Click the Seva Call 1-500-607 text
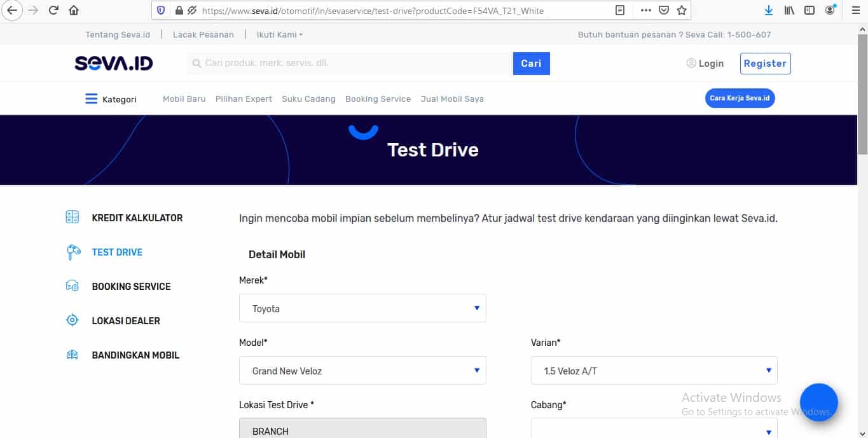The image size is (868, 438). [728, 34]
